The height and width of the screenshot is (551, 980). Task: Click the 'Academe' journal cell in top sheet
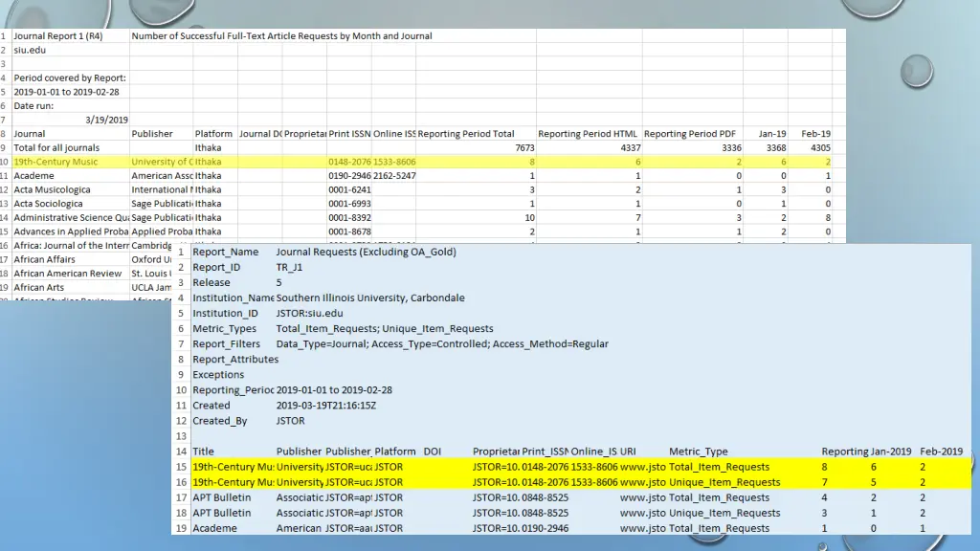click(33, 176)
